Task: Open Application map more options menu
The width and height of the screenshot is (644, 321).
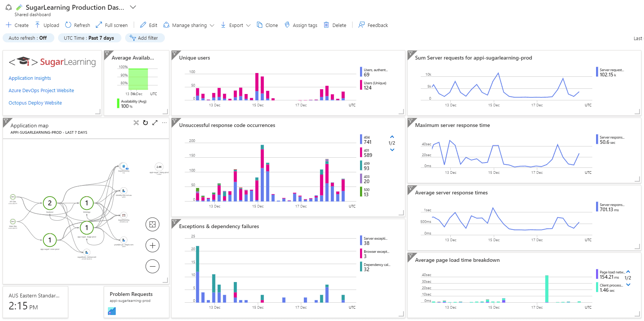Action: pos(164,123)
